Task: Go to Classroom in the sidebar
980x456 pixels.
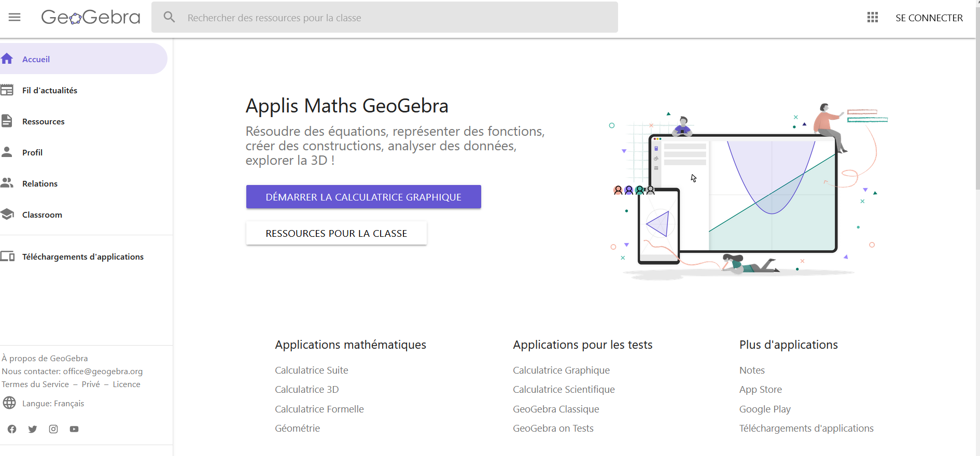Action: [42, 215]
